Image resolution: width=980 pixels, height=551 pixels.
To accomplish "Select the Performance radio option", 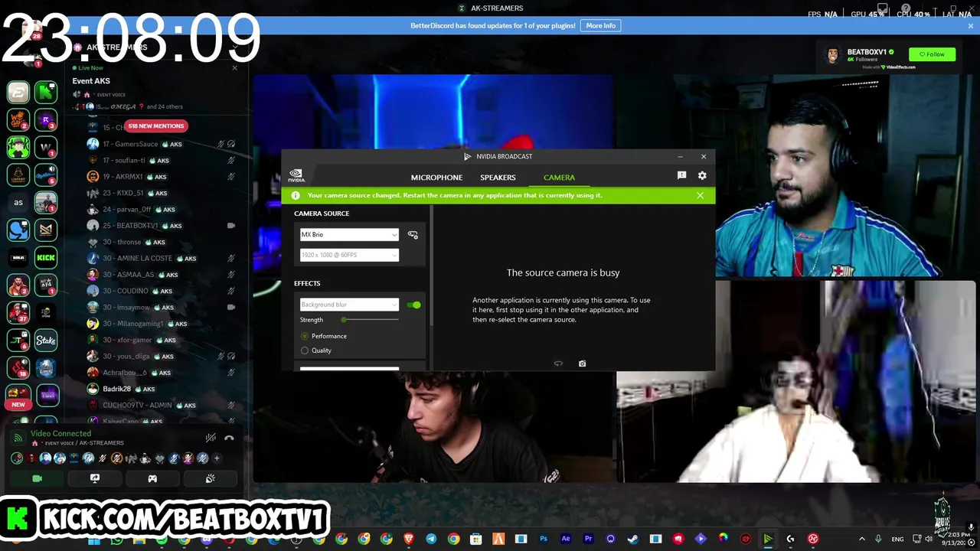I will [x=305, y=336].
